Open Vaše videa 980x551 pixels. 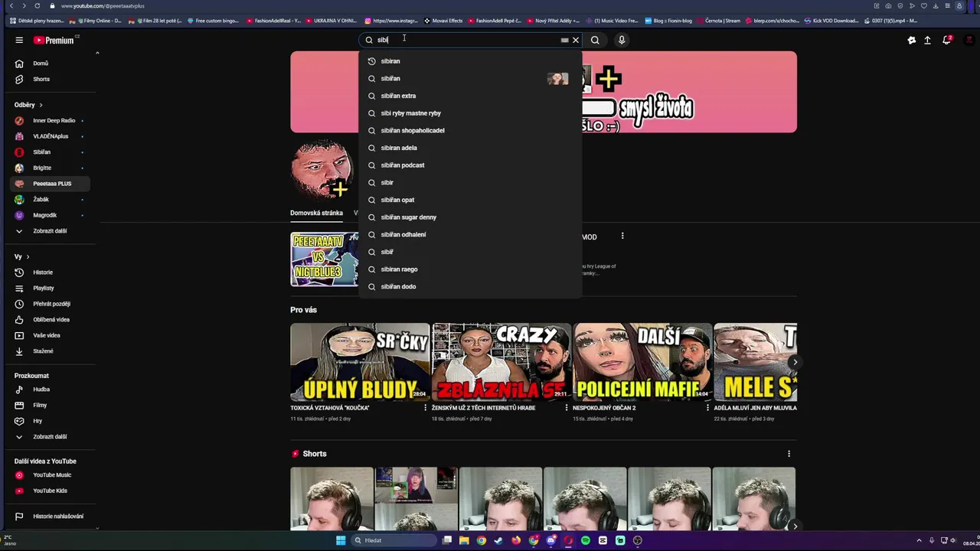(x=51, y=335)
